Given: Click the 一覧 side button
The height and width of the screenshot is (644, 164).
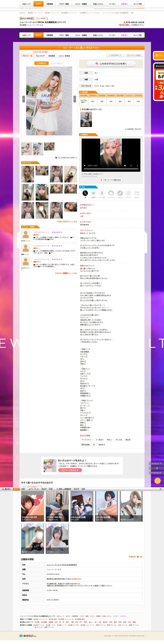Looking at the screenshot, I should point(156,468).
